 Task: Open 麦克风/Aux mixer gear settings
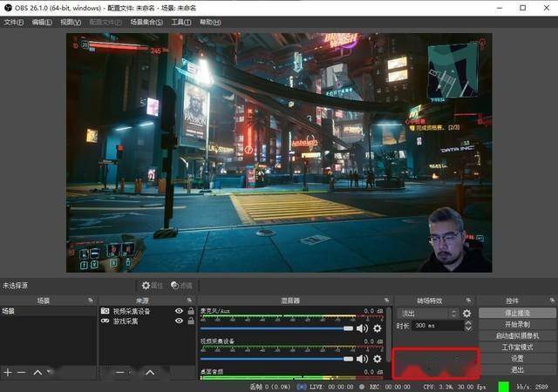pyautogui.click(x=378, y=328)
